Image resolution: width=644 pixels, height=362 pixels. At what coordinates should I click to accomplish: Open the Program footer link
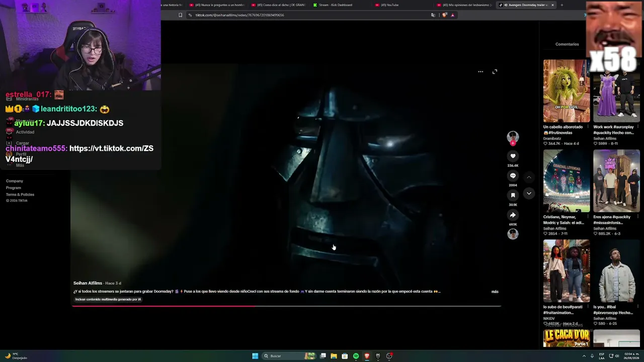pyautogui.click(x=14, y=188)
